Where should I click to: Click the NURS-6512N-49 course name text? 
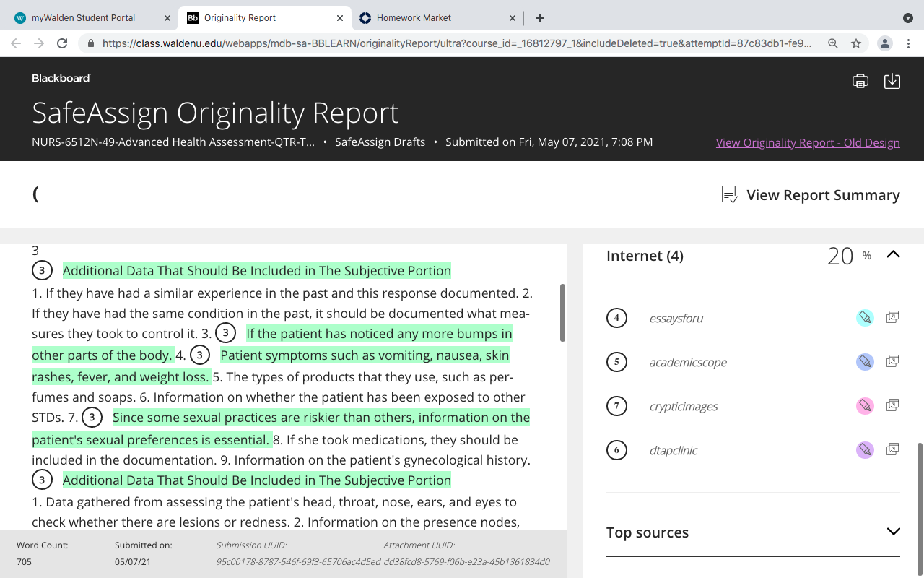173,142
